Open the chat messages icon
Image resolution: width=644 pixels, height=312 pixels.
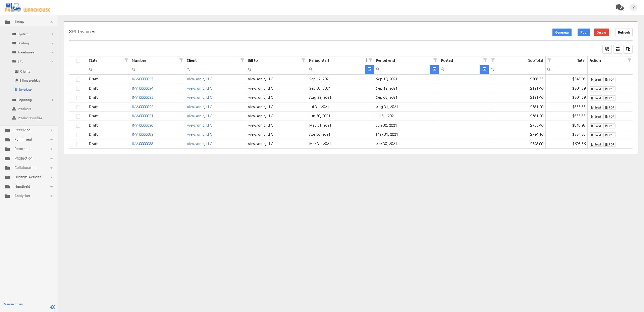(619, 7)
